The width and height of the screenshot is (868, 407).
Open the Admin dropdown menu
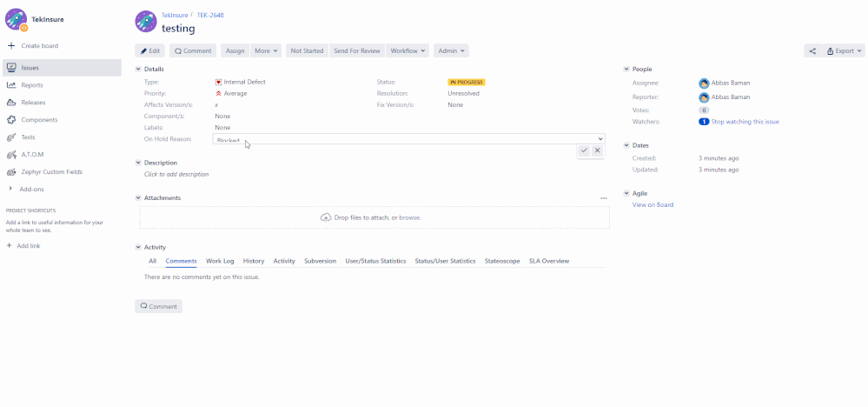[x=451, y=51]
